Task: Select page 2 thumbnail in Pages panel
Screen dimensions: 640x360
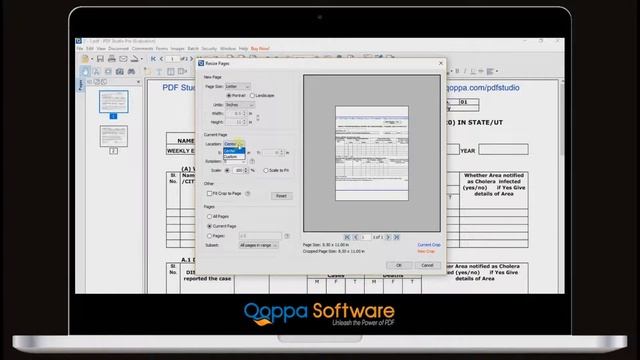Action: [113, 136]
